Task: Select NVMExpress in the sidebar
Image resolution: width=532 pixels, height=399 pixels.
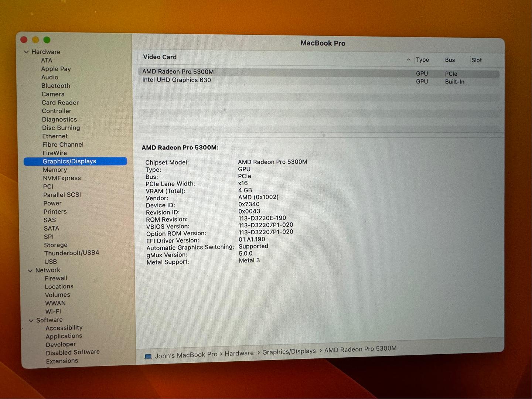Action: 62,178
